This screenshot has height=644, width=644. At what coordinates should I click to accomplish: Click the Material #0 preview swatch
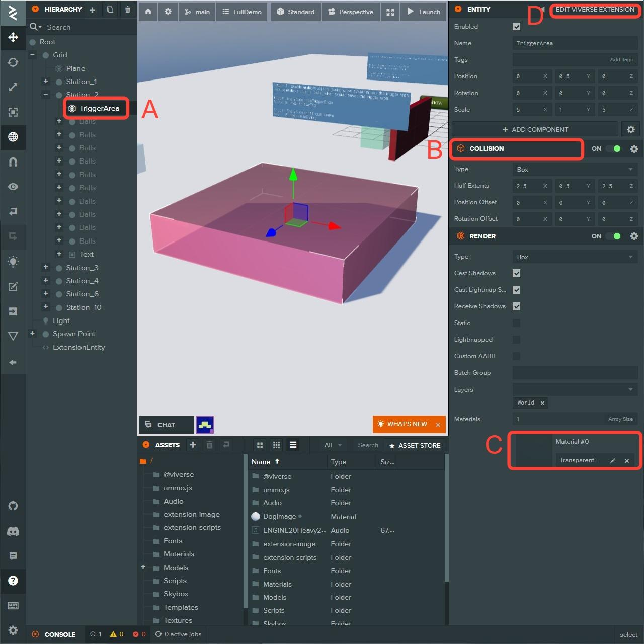(533, 451)
